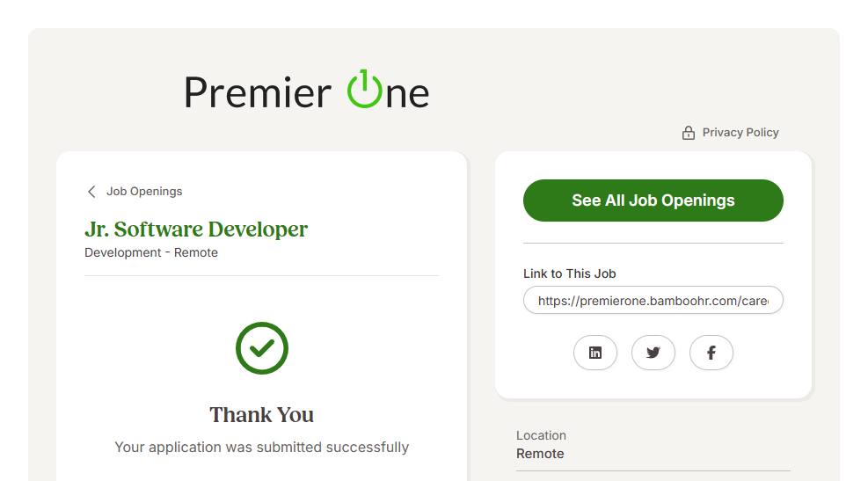Viewport: 868px width, 481px height.
Task: Share job via Twitter bird icon
Action: (x=653, y=353)
